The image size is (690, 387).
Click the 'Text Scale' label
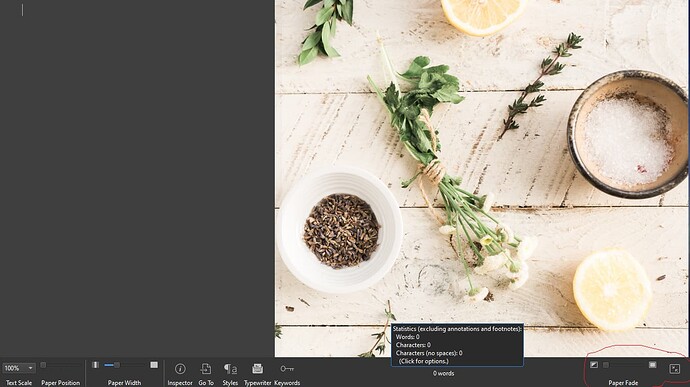click(19, 383)
